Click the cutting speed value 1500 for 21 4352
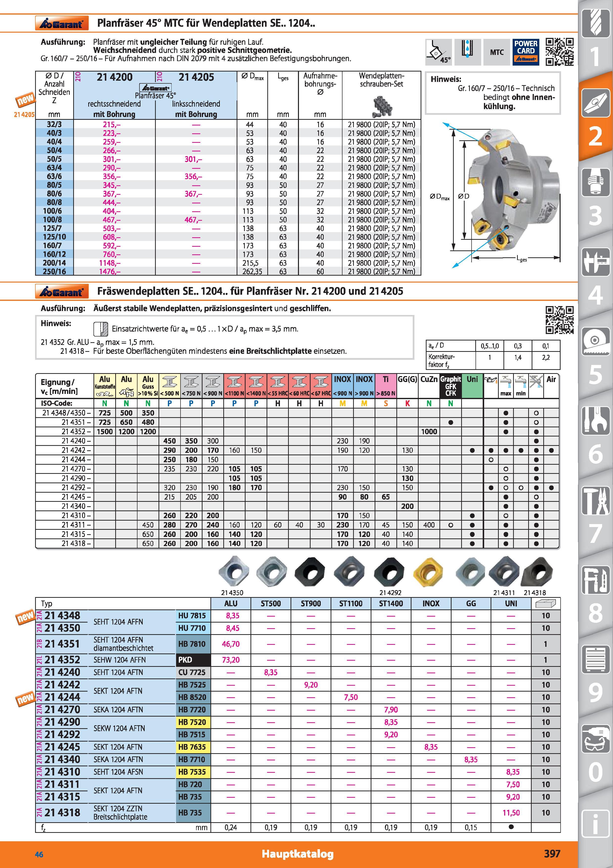Screen dimensions: 613x868 point(105,432)
